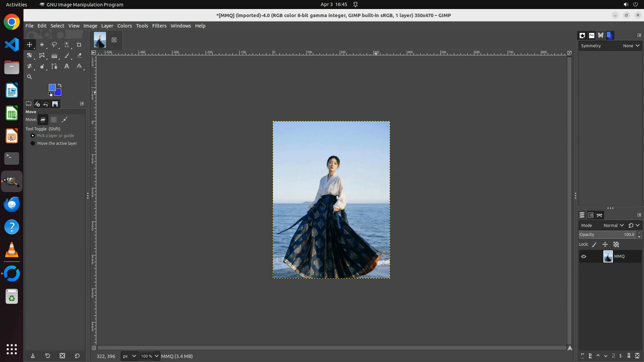Image resolution: width=644 pixels, height=362 pixels.
Task: Enable 'Move the active layer' option
Action: pos(33,143)
